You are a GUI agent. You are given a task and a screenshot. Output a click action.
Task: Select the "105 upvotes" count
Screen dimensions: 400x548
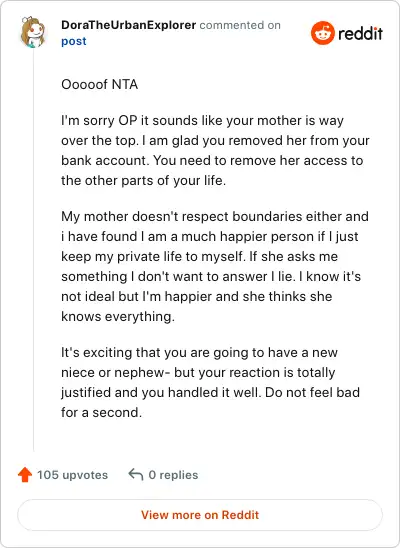tap(72, 475)
